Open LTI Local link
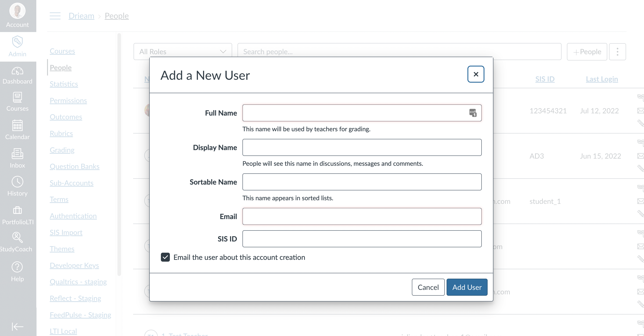Viewport: 644px width, 336px height. point(63,331)
